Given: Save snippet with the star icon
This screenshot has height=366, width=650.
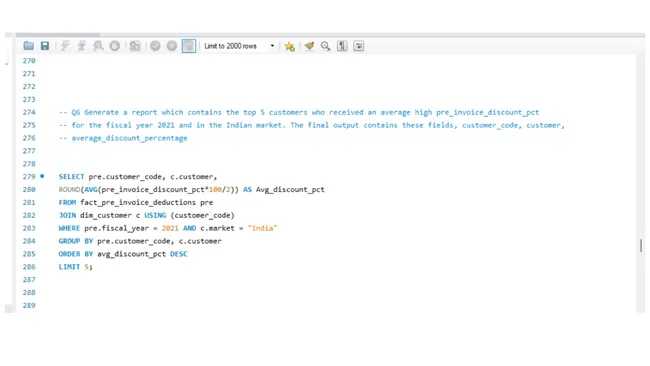Looking at the screenshot, I should 289,46.
